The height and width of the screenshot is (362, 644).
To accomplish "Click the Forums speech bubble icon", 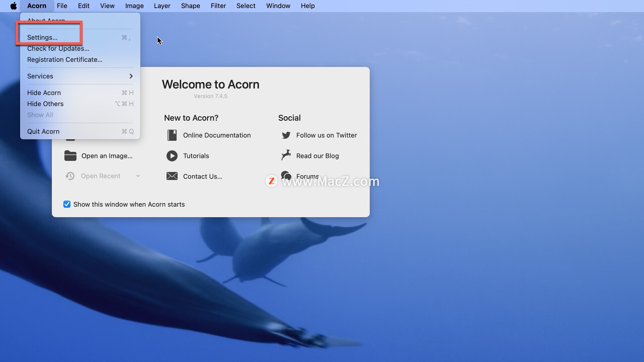I will point(286,176).
